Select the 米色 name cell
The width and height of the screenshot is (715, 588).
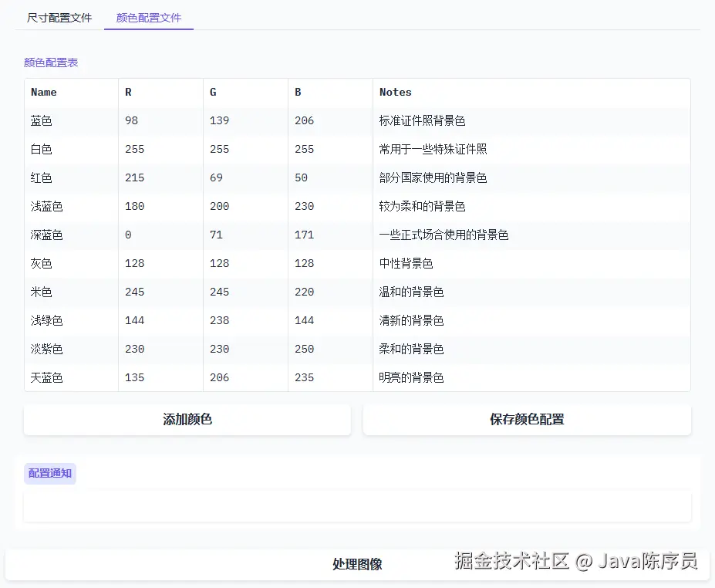(71, 292)
